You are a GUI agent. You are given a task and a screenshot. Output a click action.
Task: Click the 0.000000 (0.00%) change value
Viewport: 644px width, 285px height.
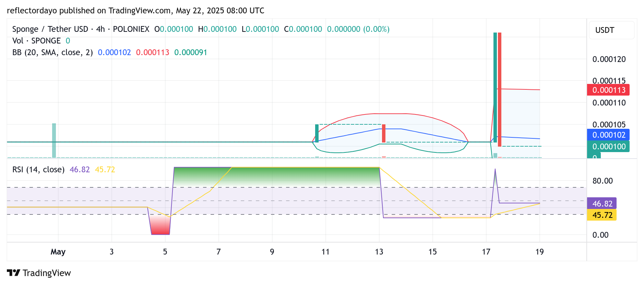(358, 29)
